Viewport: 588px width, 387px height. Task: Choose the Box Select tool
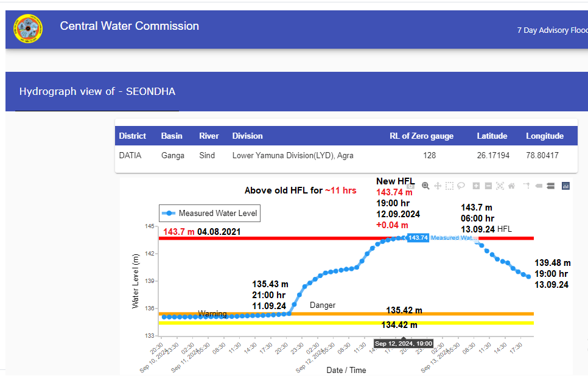click(x=449, y=186)
